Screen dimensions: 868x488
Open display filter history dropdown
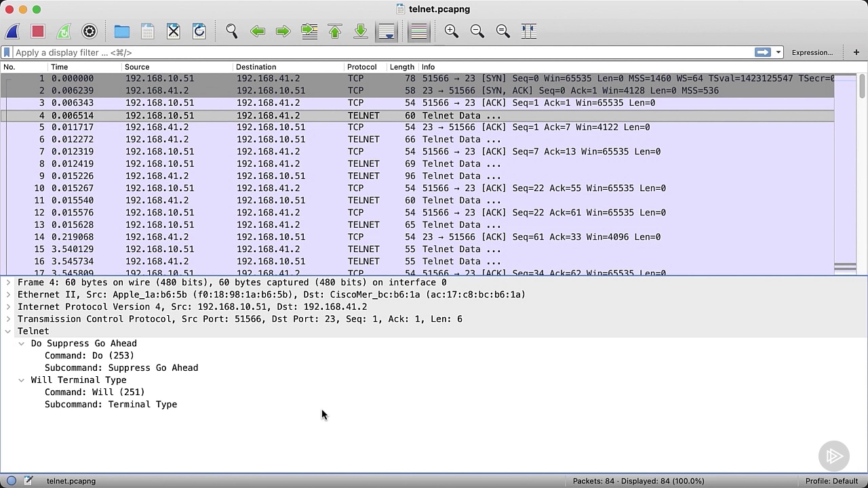coord(778,52)
